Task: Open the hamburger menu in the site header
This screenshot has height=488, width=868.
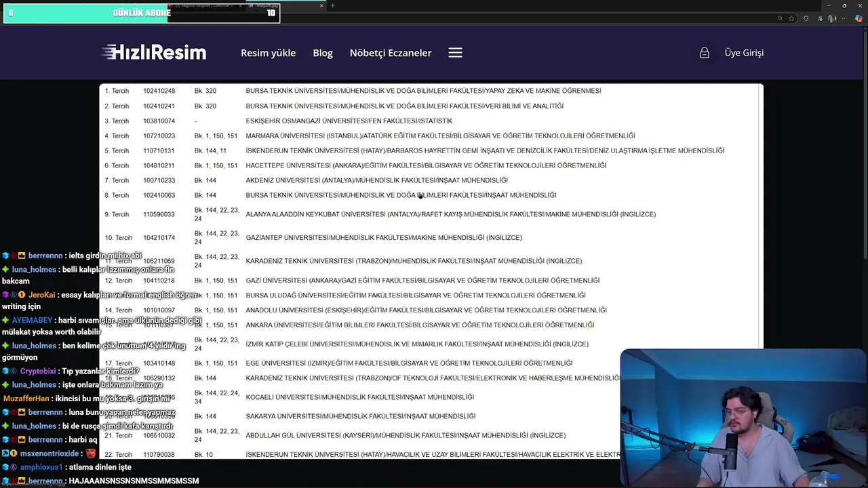Action: (x=455, y=53)
